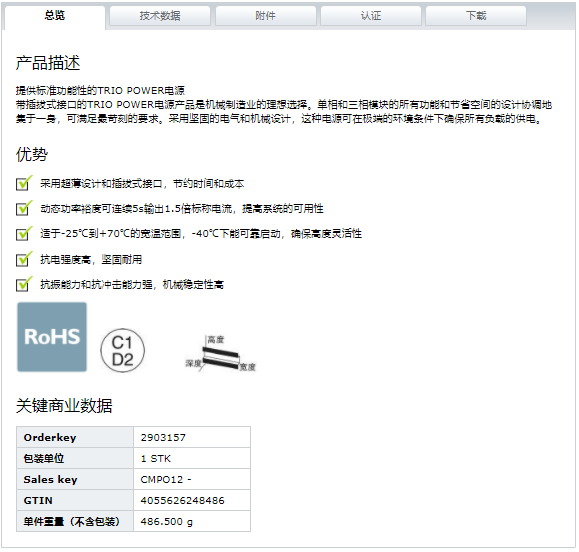Click the GTIN value 4055626248486
The height and width of the screenshot is (552, 579).
[x=182, y=501]
